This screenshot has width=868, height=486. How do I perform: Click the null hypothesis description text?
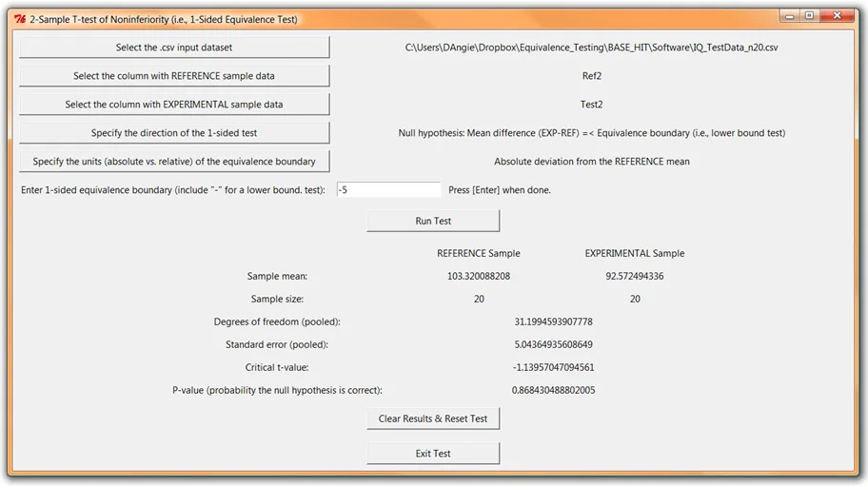click(x=592, y=133)
